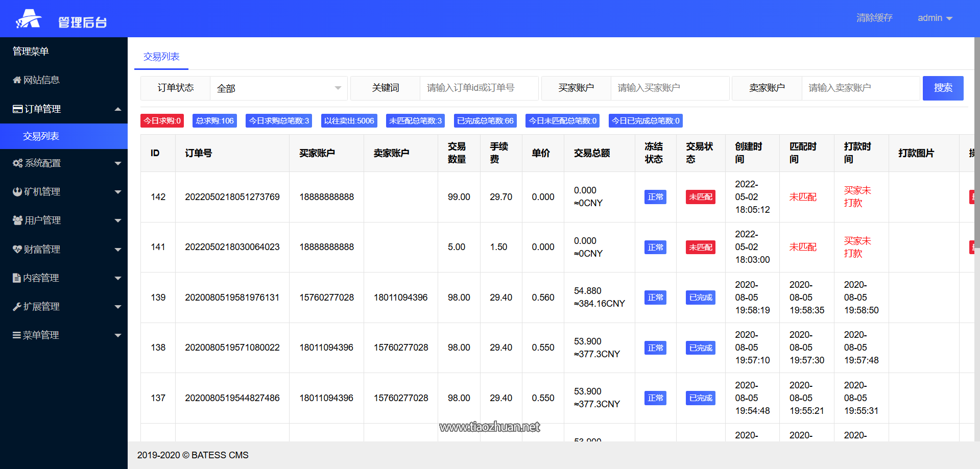Click the hamburger icon beside 菜单管理

click(17, 335)
